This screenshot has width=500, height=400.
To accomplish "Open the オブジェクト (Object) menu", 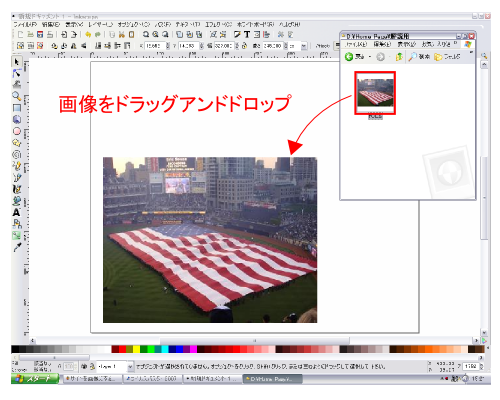I will coord(133,25).
